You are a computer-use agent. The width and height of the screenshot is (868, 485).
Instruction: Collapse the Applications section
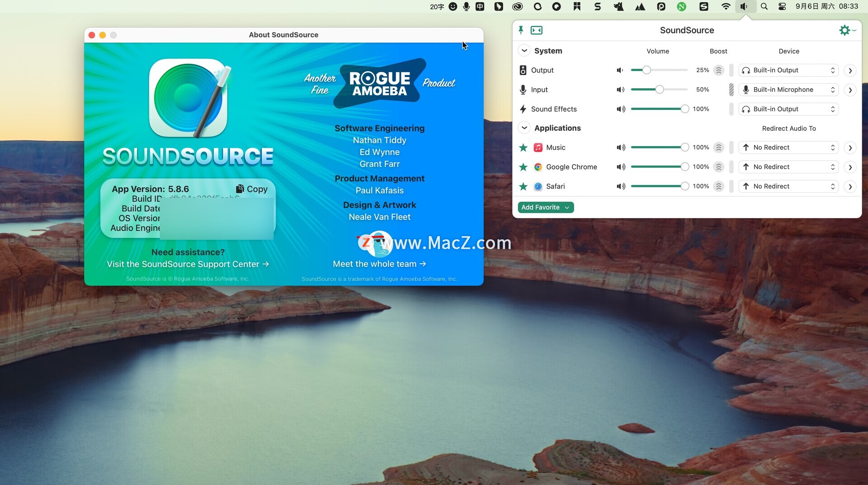(x=524, y=128)
